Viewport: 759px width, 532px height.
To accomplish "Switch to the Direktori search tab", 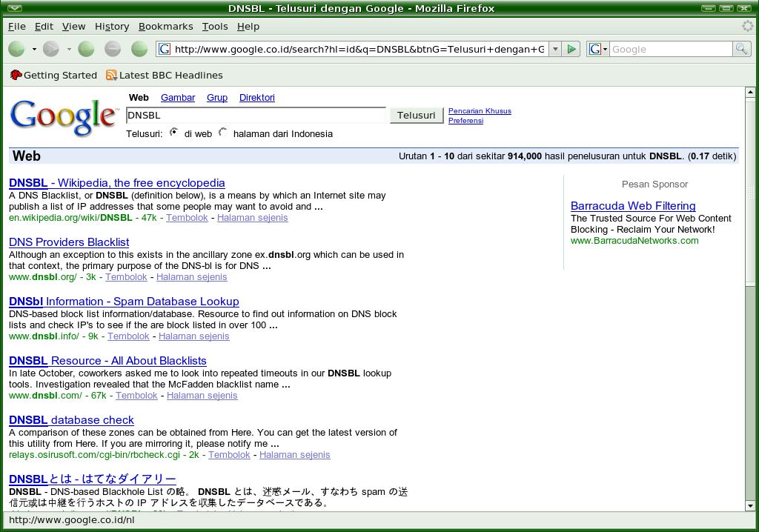I will 257,97.
